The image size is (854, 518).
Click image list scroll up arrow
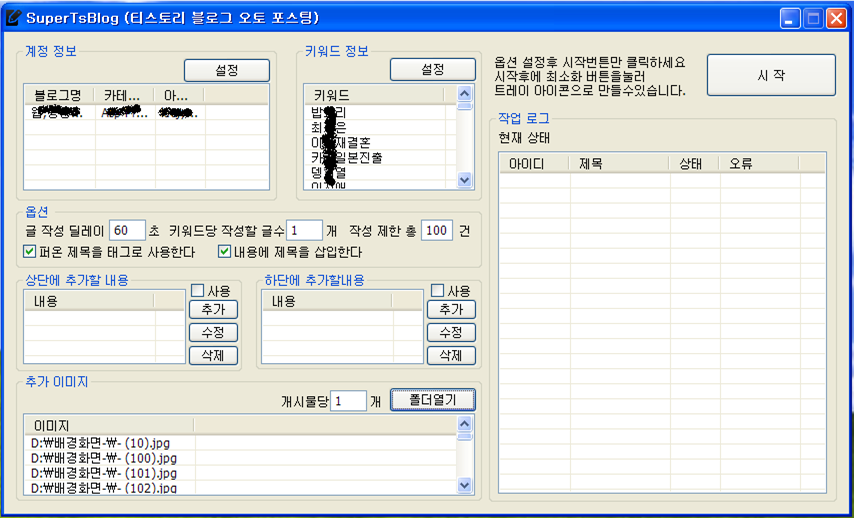coord(465,423)
